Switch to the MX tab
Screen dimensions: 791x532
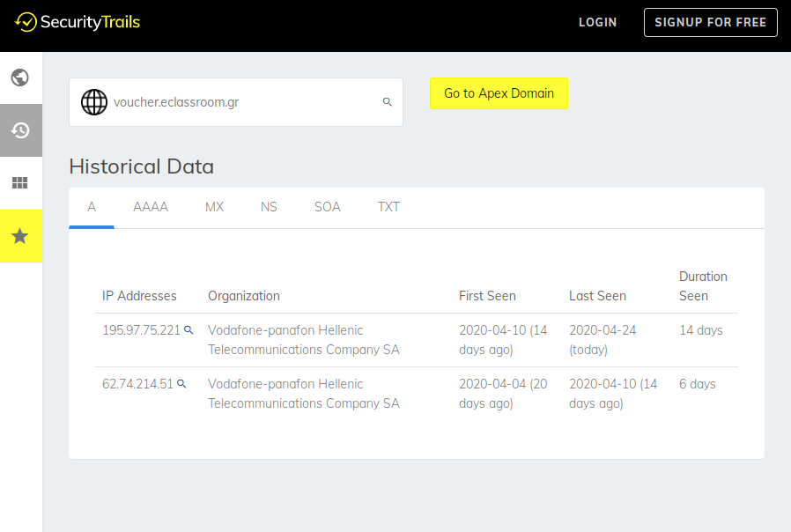214,207
